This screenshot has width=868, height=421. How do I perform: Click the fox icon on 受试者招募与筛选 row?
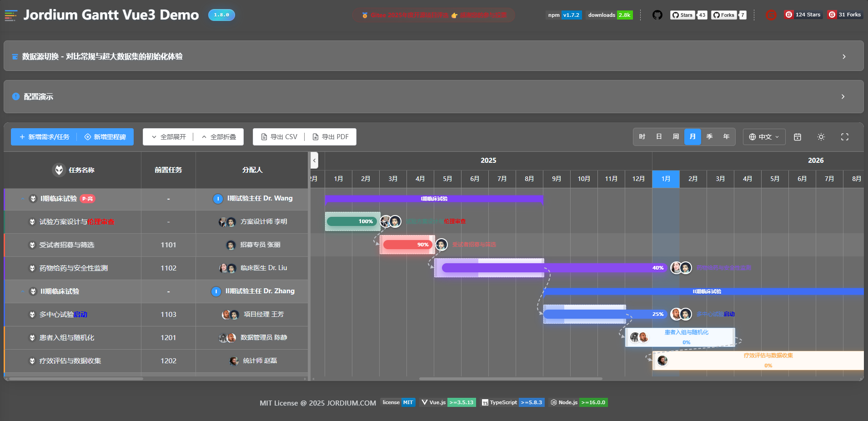click(x=32, y=245)
